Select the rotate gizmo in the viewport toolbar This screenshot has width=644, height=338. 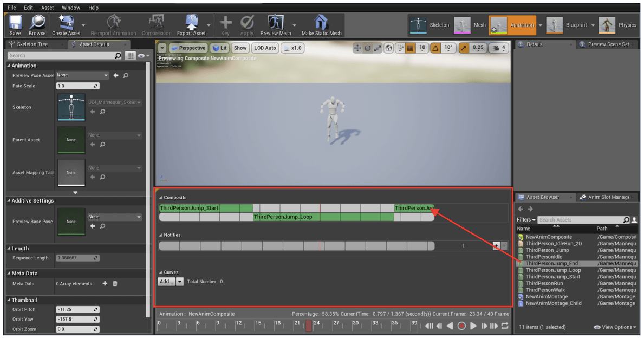click(x=368, y=48)
